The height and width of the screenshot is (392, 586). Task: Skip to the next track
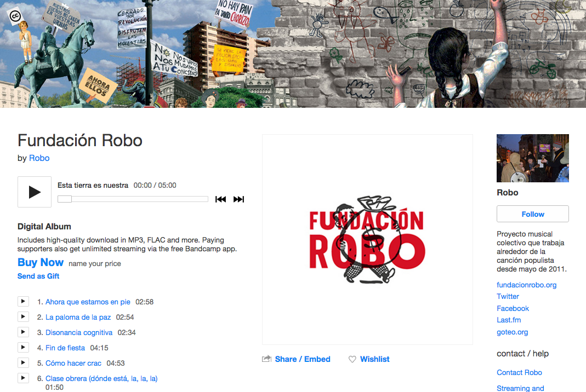coord(239,199)
